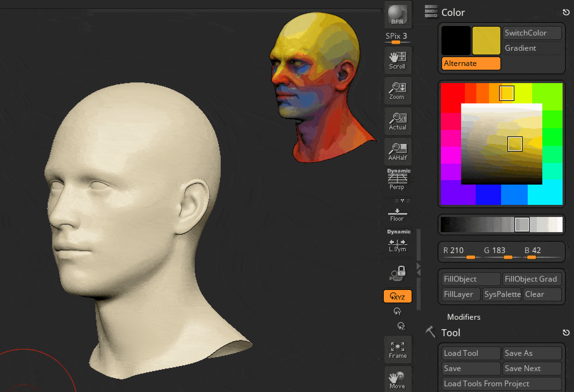Enable Y axis rotation mode

click(397, 311)
